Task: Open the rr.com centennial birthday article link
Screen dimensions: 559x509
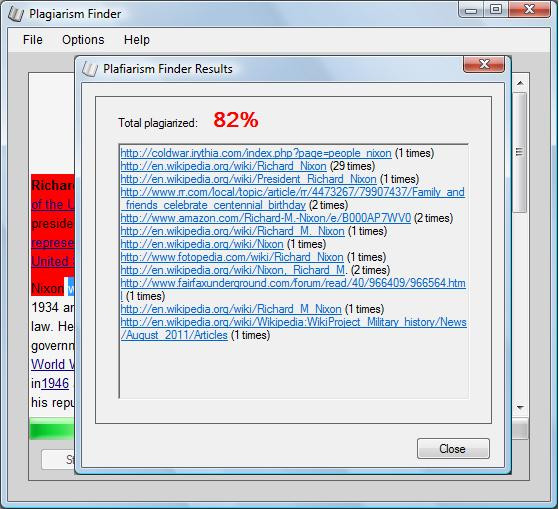Action: [x=293, y=199]
